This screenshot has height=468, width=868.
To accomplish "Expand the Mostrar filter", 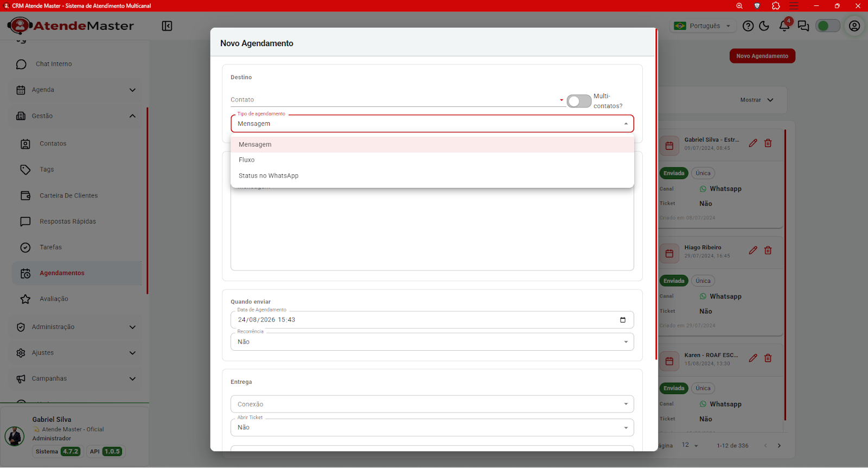I will point(757,100).
